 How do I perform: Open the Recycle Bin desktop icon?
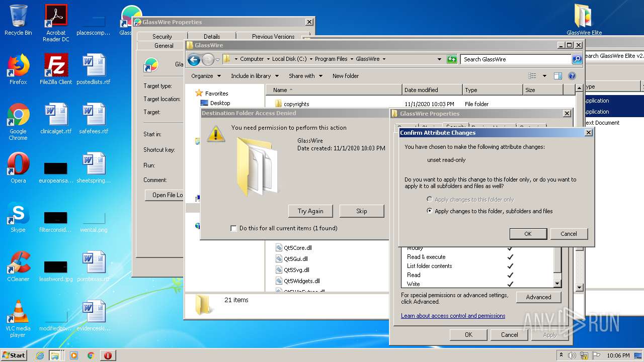pos(18,20)
